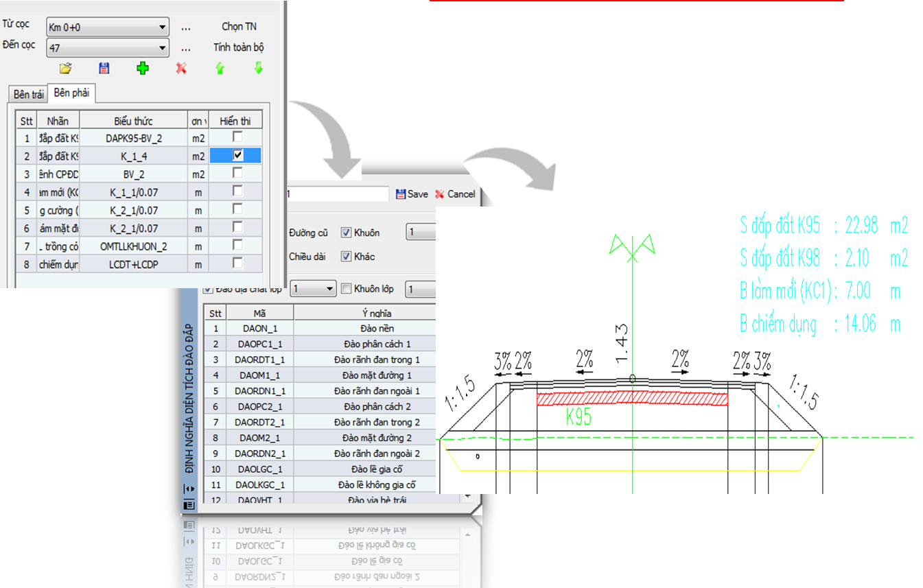Open the Đào địa chất lớp number dropdown
This screenshot has height=588, width=923.
point(329,289)
